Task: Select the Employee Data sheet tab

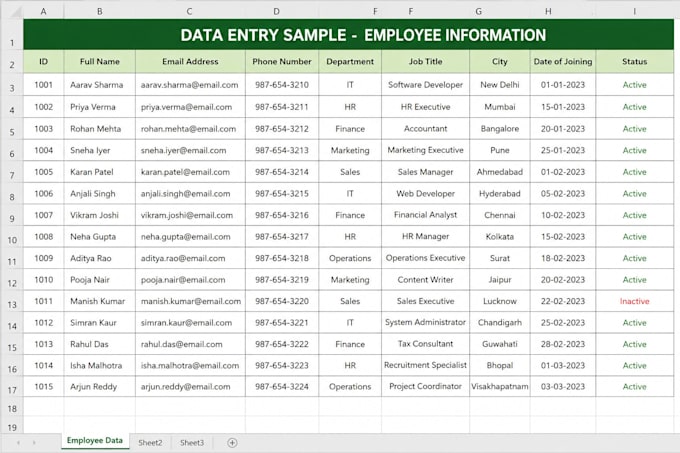Action: (95, 441)
